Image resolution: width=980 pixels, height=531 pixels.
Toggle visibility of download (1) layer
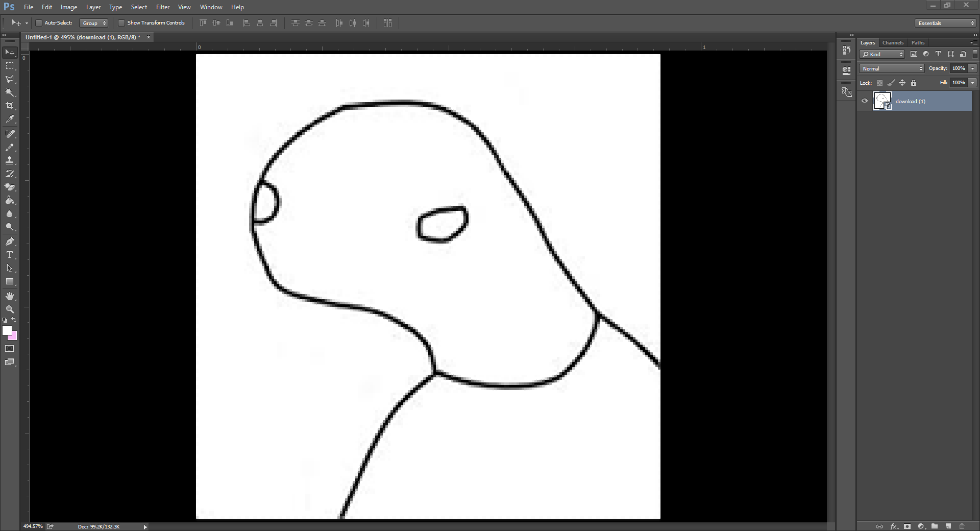(x=865, y=101)
